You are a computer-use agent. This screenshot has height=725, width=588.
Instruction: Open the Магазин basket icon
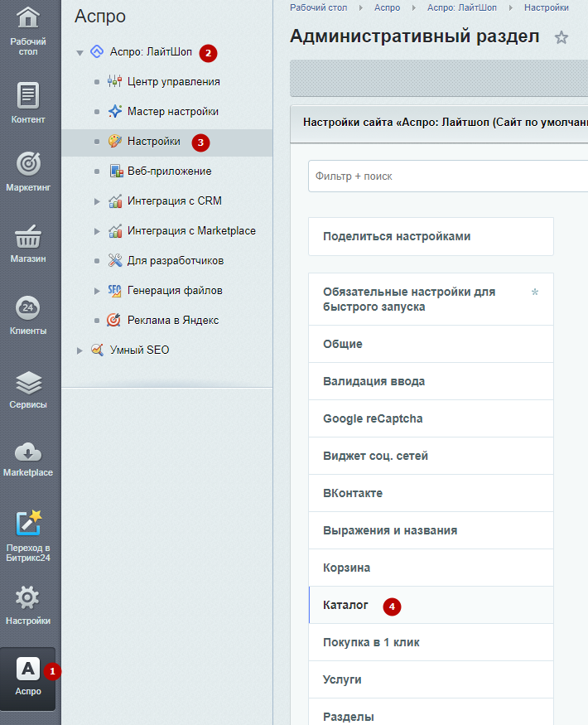click(x=28, y=236)
